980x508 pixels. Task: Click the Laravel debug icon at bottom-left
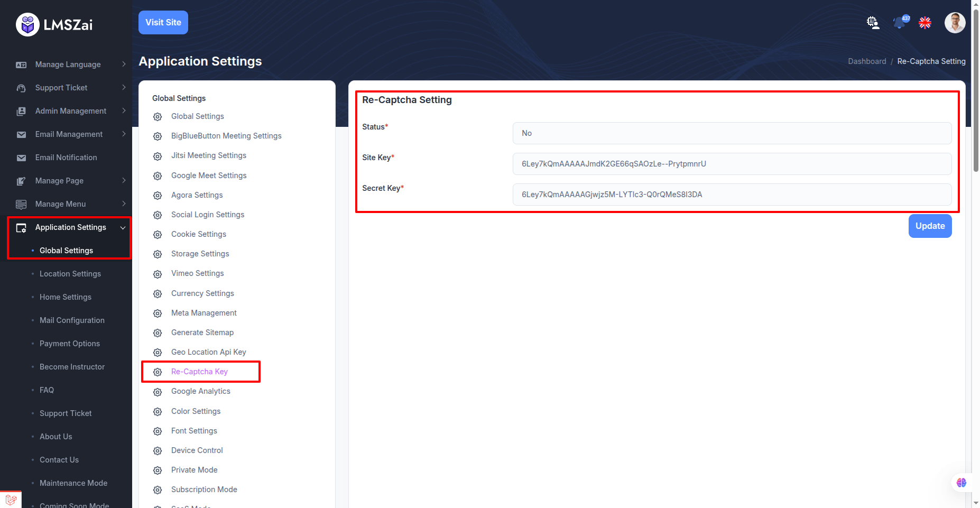[11, 500]
